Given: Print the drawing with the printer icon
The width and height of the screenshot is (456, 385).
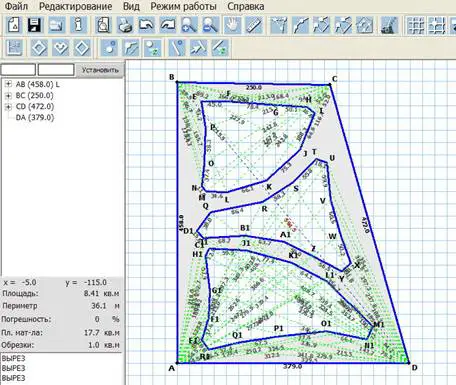Looking at the screenshot, I should (125, 25).
